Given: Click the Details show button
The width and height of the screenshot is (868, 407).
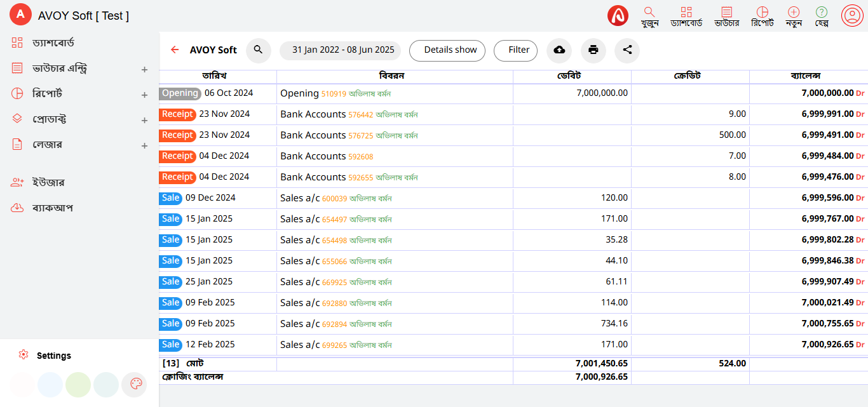Looking at the screenshot, I should pos(447,50).
